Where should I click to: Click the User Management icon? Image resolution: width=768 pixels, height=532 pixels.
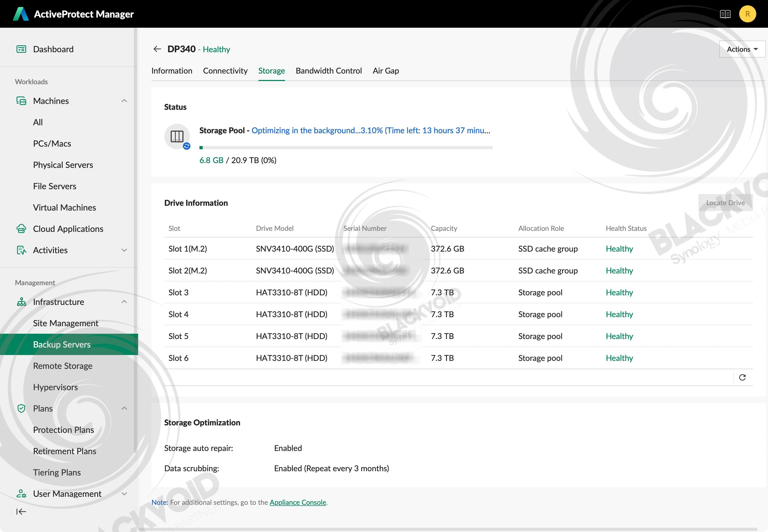click(x=21, y=494)
